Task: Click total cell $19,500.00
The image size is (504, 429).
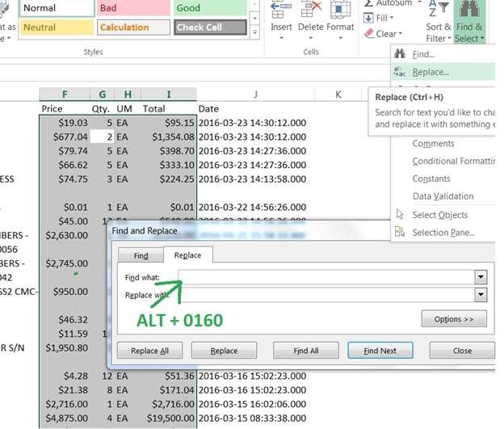Action: tap(169, 418)
